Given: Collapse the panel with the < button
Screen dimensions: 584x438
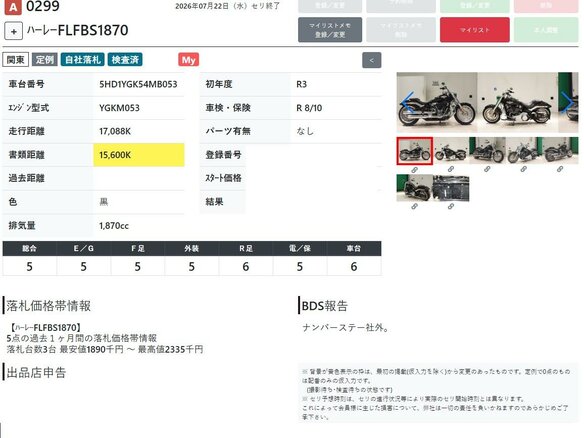Looking at the screenshot, I should [x=371, y=60].
